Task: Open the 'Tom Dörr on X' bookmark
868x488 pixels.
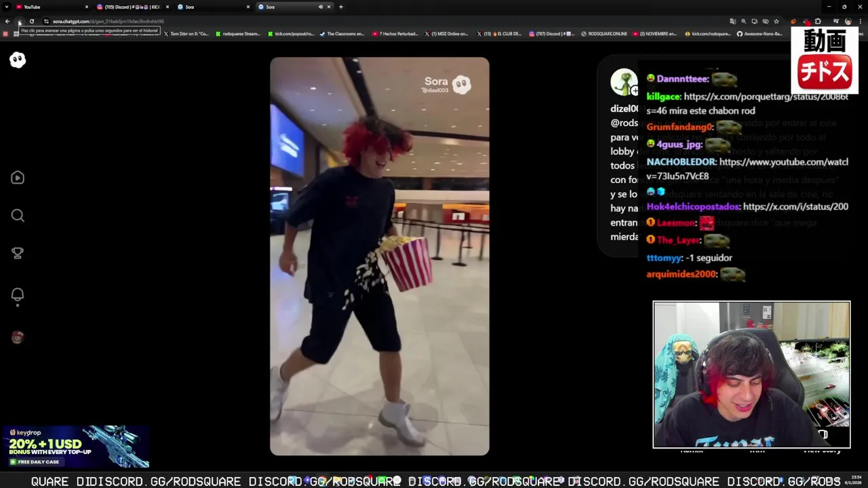Action: 187,33
